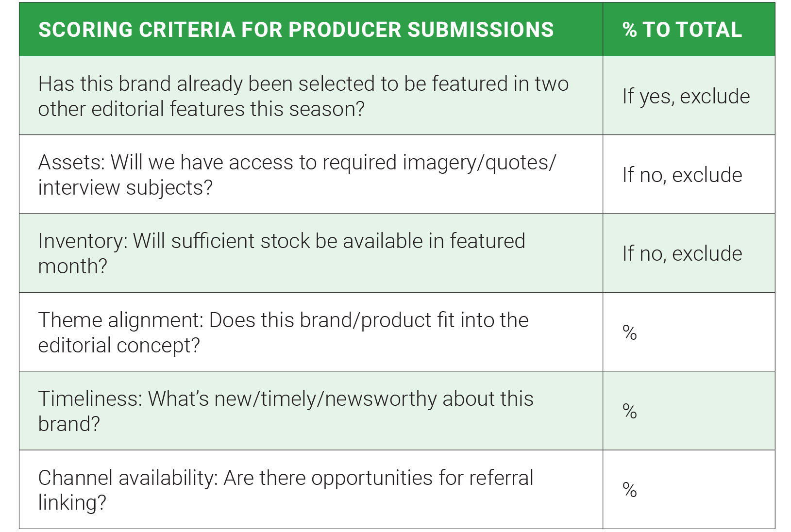Select the Timeliness newsworthy question cell
Viewport: 791px width, 532px height.
[x=311, y=411]
